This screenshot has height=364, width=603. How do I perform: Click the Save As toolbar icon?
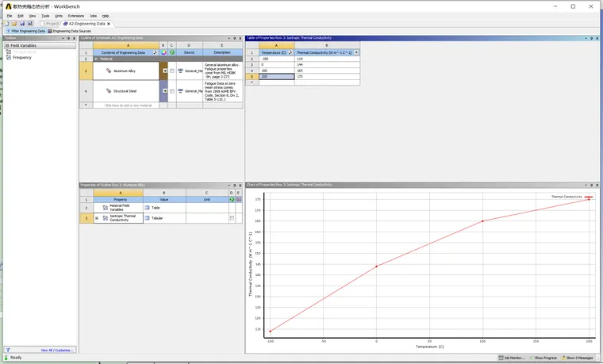point(29,24)
